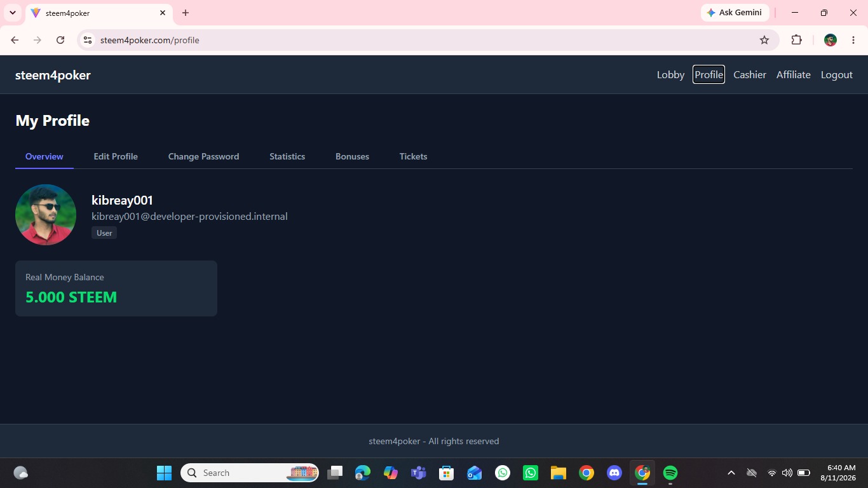Open the Chrome profile avatar in toolbar

830,40
